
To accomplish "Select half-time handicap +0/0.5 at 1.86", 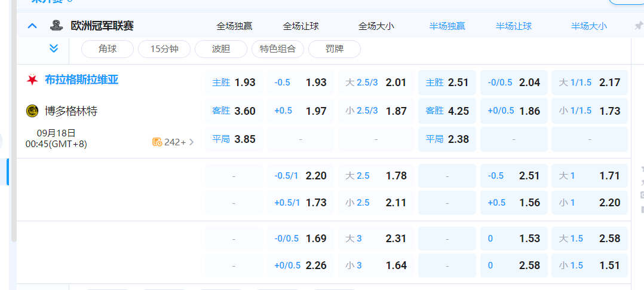I will pyautogui.click(x=514, y=111).
